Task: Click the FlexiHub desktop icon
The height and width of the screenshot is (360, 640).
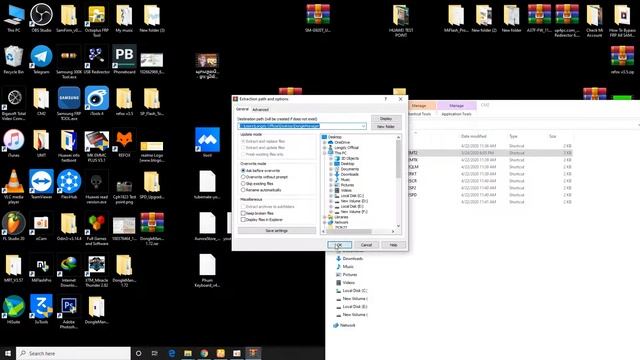Action: [x=69, y=183]
